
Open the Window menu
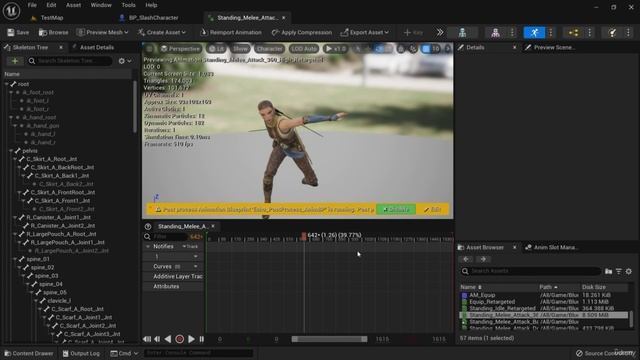(101, 5)
